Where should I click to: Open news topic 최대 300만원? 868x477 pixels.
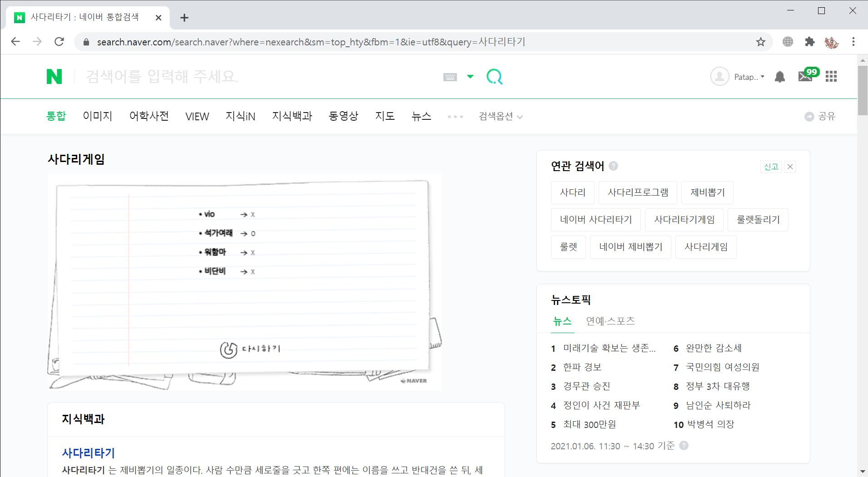pyautogui.click(x=590, y=424)
